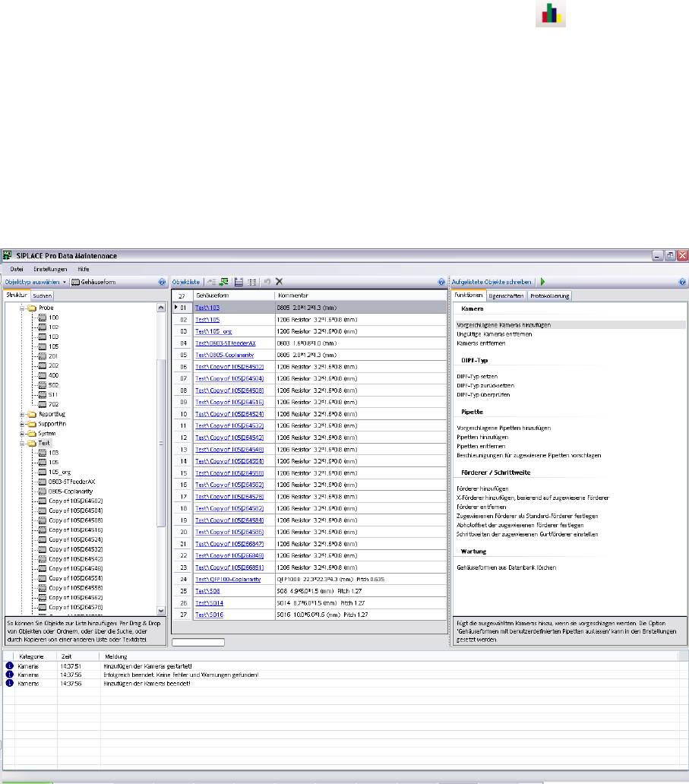The image size is (689, 784).
Task: Open help icon of the Objektliste panel
Action: pyautogui.click(x=441, y=282)
